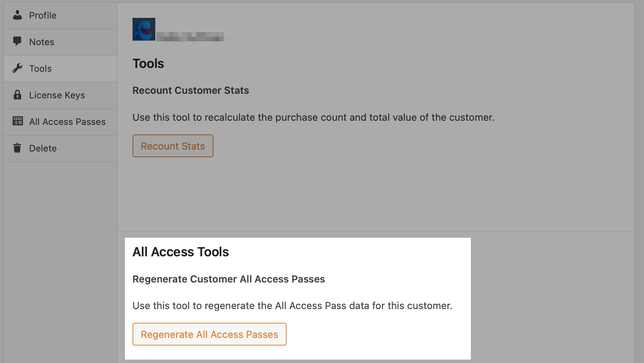Image resolution: width=644 pixels, height=363 pixels.
Task: Click the Tools wrench icon
Action: click(x=17, y=68)
